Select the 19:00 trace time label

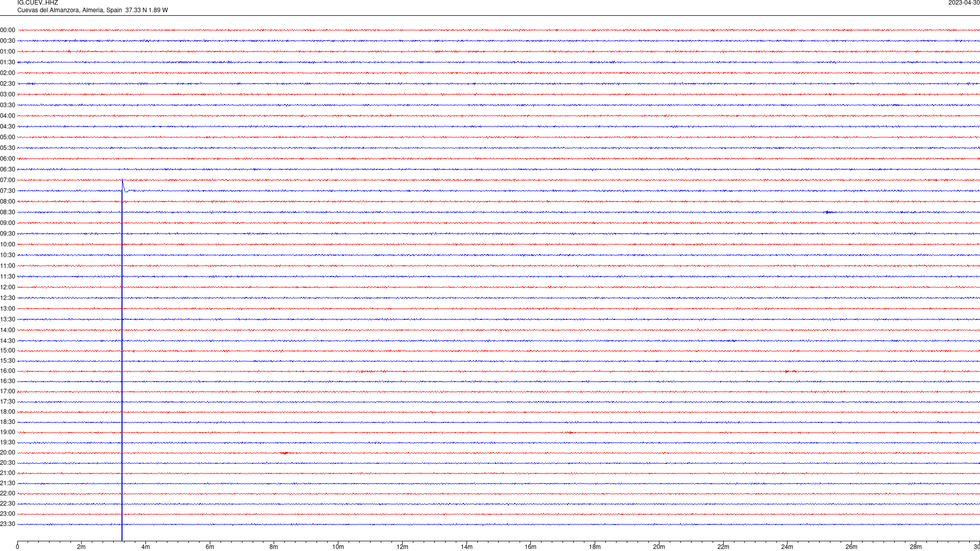[x=8, y=432]
